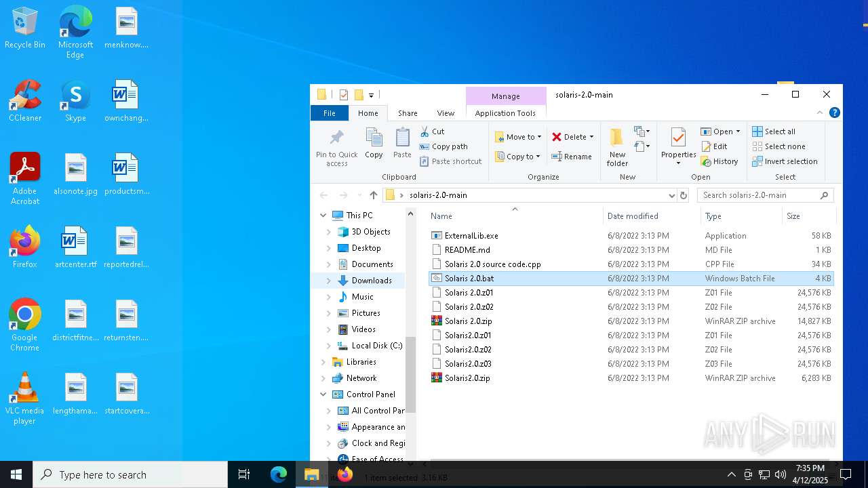
Task: Click Copy path in ribbon
Action: coord(443,146)
